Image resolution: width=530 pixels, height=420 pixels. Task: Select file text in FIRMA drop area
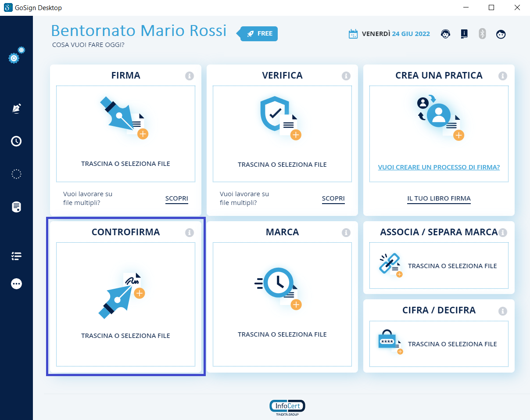(125, 164)
